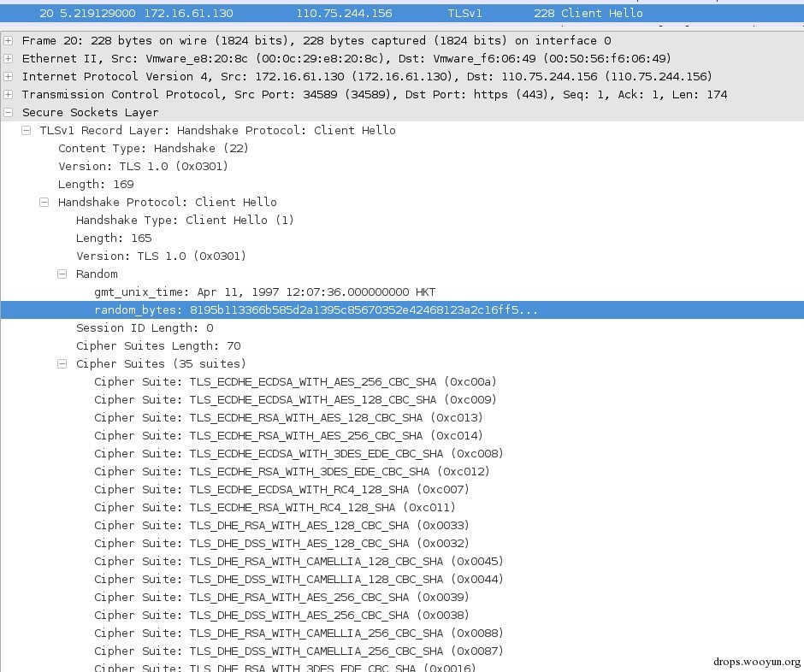This screenshot has height=672, width=804.
Task: Select Cipher Suites Length: 70
Action: [x=158, y=345]
